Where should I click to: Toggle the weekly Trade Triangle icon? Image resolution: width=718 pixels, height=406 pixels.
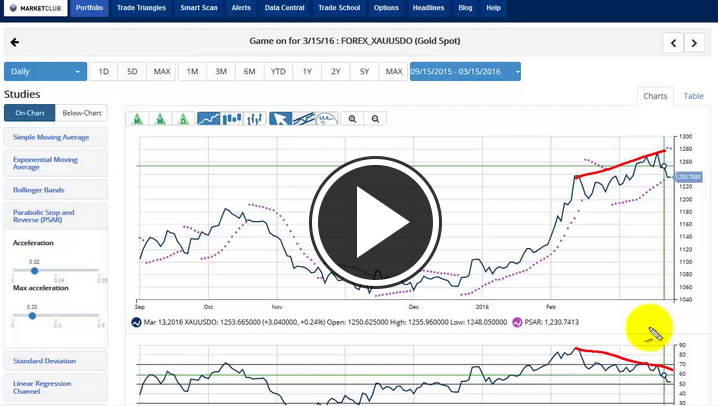pyautogui.click(x=160, y=118)
